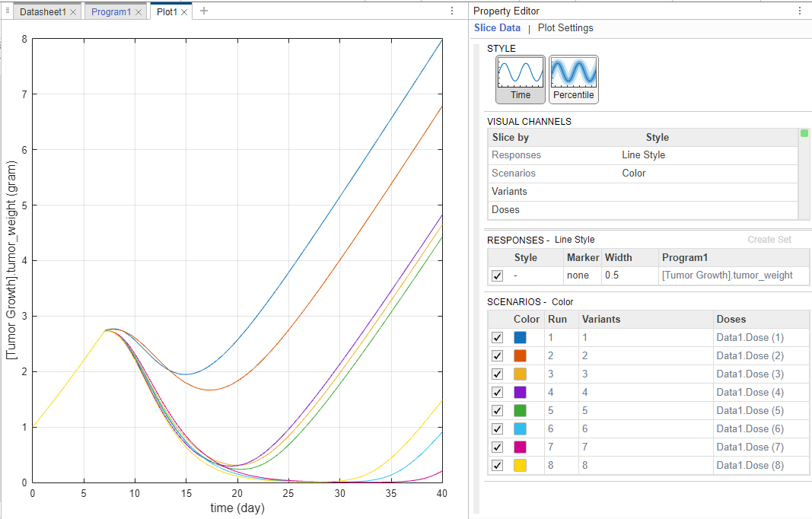The image size is (812, 519).
Task: Open the Property Editor options menu
Action: tap(799, 11)
